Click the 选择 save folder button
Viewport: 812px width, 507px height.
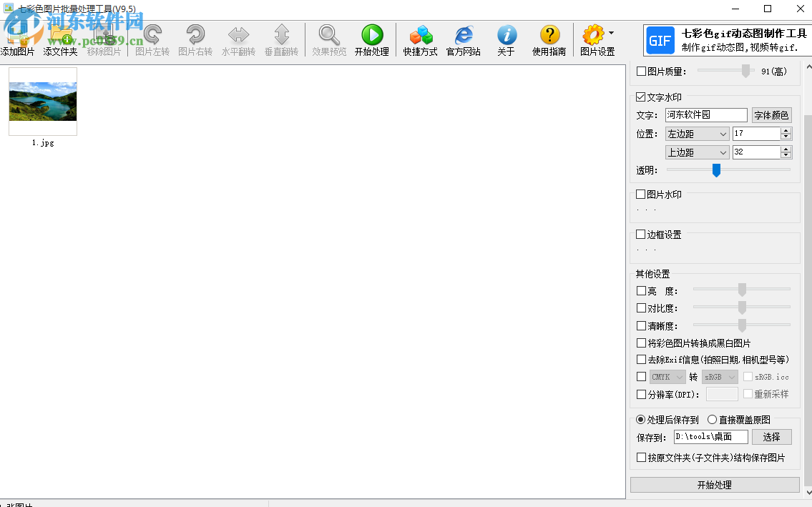(771, 437)
